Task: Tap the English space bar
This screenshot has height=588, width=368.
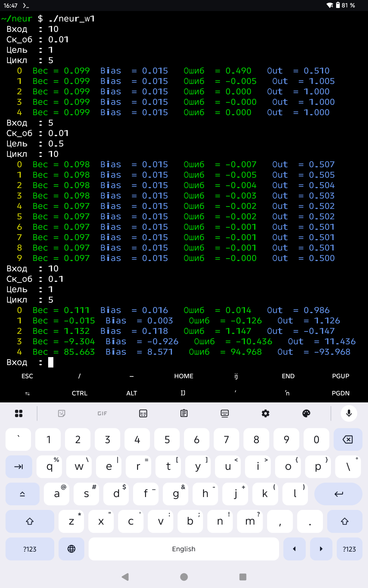Action: coord(184,549)
